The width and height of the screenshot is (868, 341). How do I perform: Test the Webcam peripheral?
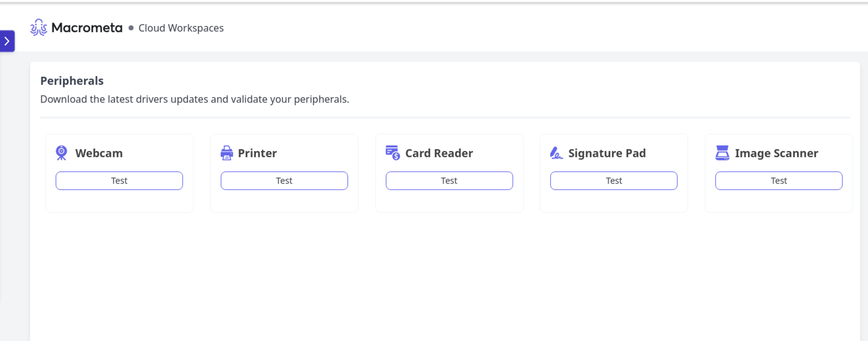click(x=119, y=181)
